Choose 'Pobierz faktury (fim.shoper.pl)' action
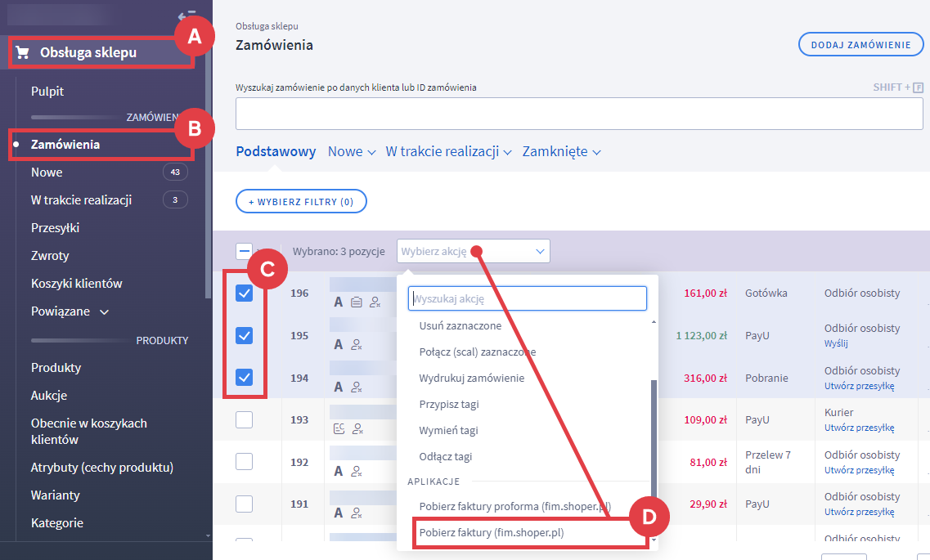Image resolution: width=930 pixels, height=560 pixels. click(492, 533)
